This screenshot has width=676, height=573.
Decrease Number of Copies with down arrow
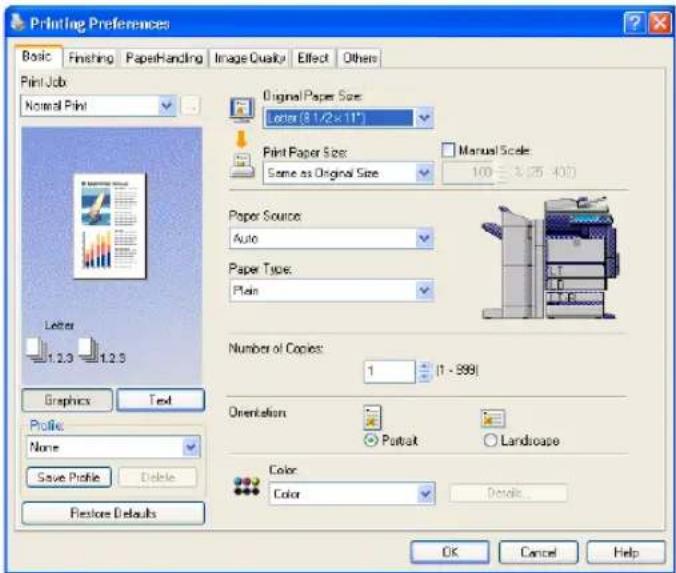point(424,378)
